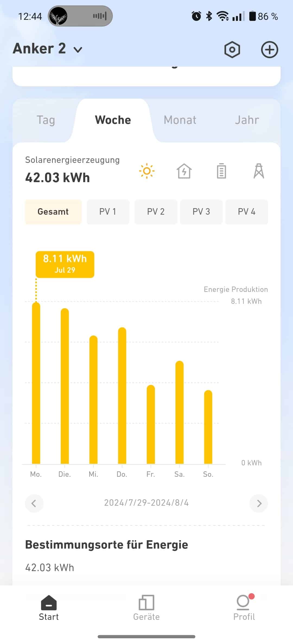Open the Jahr yearly view
The height and width of the screenshot is (644, 293).
tap(247, 120)
